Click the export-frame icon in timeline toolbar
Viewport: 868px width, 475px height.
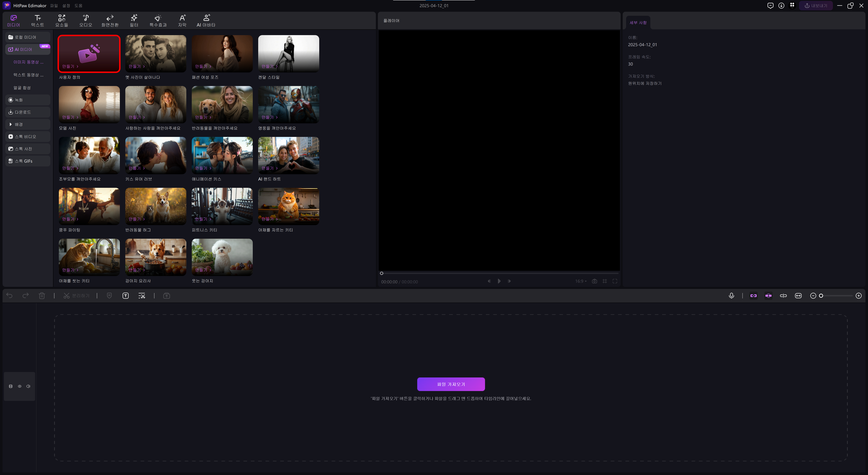(166, 296)
